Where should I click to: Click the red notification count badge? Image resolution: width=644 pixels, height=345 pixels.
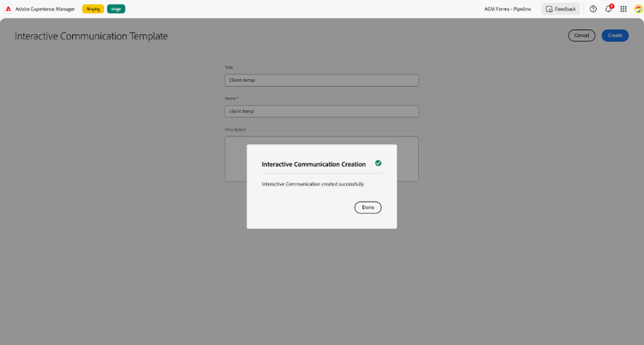(x=611, y=6)
